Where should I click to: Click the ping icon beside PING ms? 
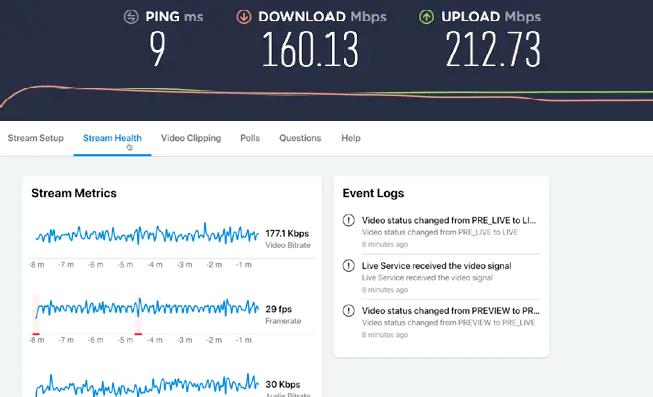point(131,17)
